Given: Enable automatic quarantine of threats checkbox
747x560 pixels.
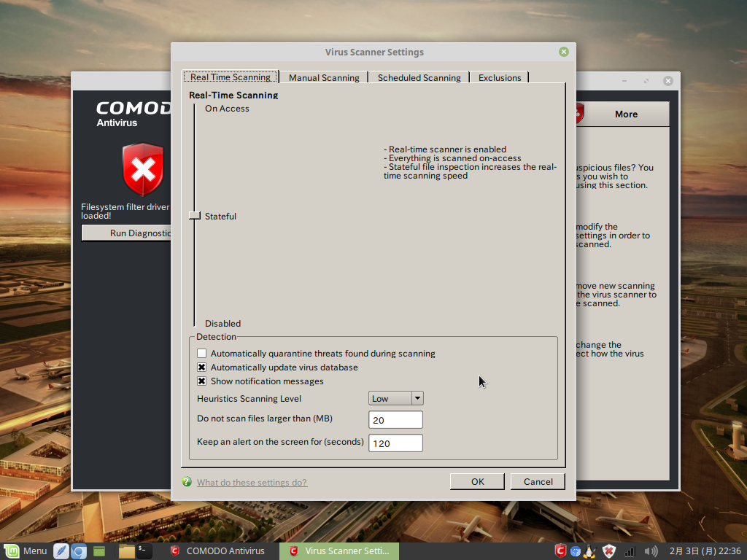Looking at the screenshot, I should tap(201, 354).
